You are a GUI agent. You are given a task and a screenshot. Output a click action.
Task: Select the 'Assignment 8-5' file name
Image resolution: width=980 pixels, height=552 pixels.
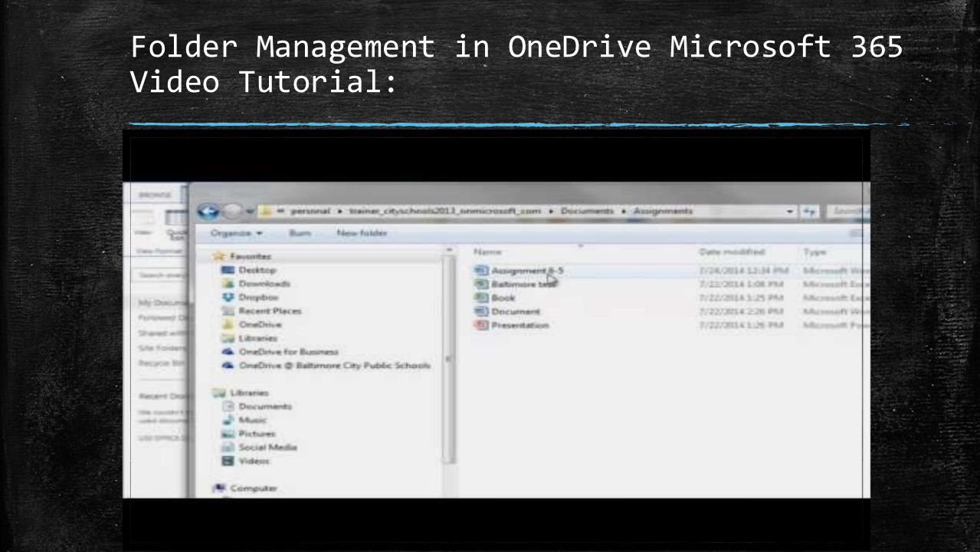click(x=528, y=271)
